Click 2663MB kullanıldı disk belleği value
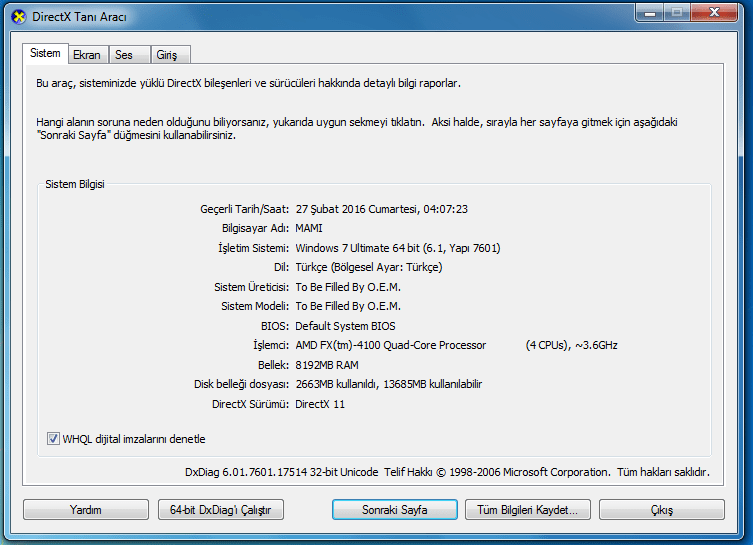 pos(337,384)
